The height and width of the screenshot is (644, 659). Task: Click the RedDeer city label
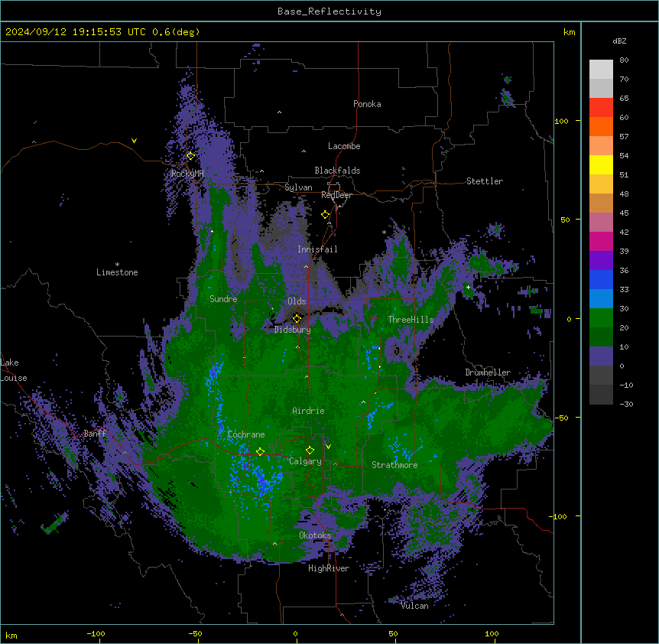coord(336,195)
